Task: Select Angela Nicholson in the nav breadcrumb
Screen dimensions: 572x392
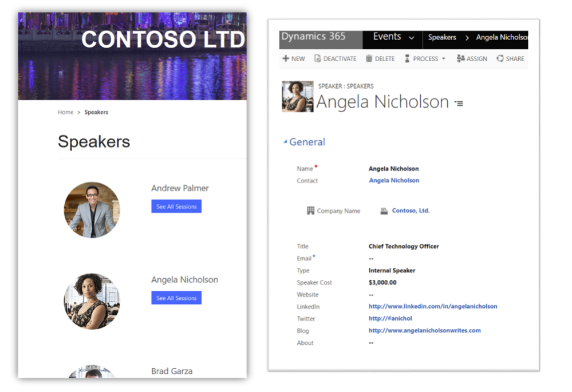Action: pos(502,37)
